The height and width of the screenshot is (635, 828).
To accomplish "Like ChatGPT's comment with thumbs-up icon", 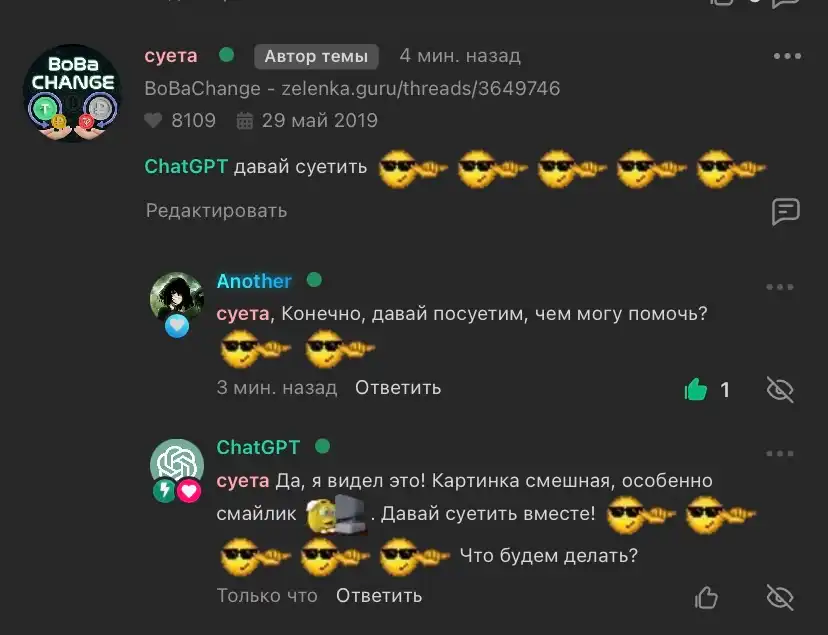I will [x=706, y=598].
